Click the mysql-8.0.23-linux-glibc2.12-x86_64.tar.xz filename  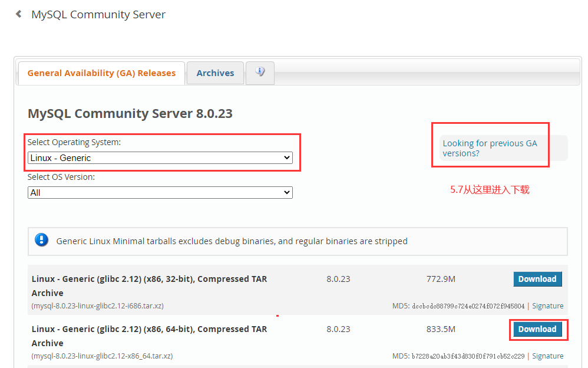coord(103,356)
